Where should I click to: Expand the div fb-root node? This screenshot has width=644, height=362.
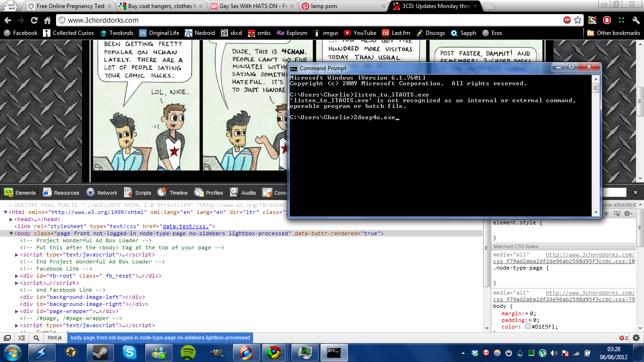(x=17, y=276)
